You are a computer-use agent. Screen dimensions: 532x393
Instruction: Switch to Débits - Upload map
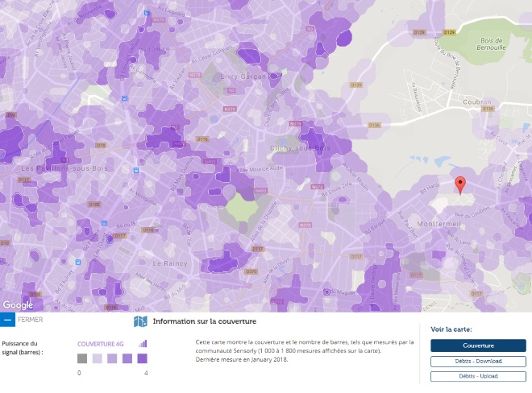click(x=478, y=376)
